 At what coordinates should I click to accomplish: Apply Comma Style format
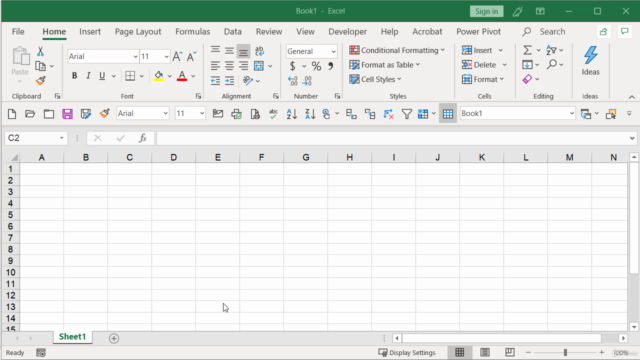point(330,66)
